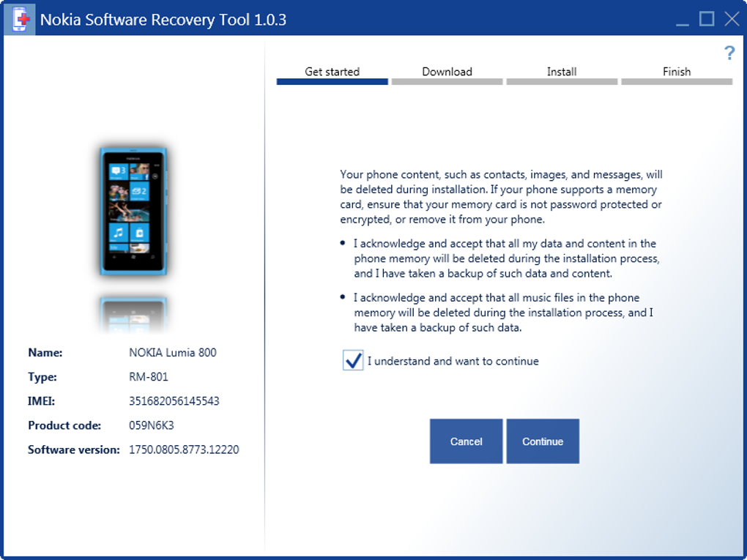Click the "Type:" label
This screenshot has width=747, height=560.
(x=42, y=377)
